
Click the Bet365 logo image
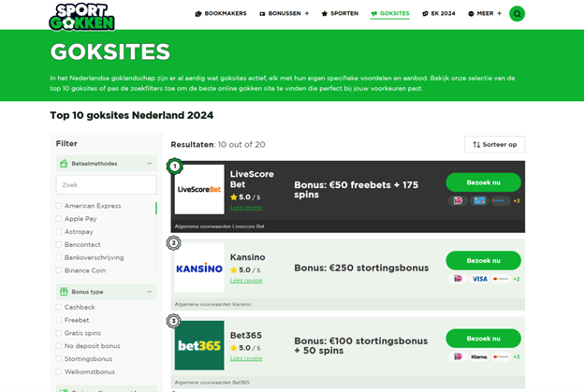199,345
